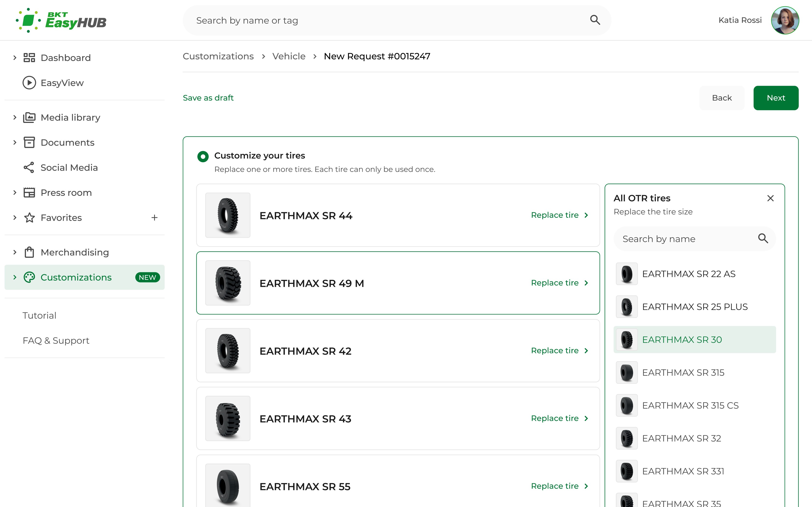This screenshot has height=507, width=812.
Task: Expand the Documents chevron
Action: click(15, 142)
